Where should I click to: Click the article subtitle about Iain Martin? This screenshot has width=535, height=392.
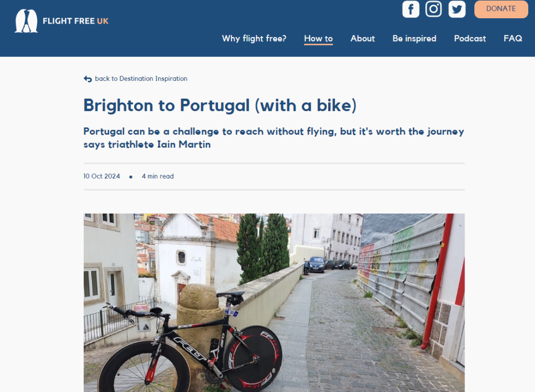[273, 138]
